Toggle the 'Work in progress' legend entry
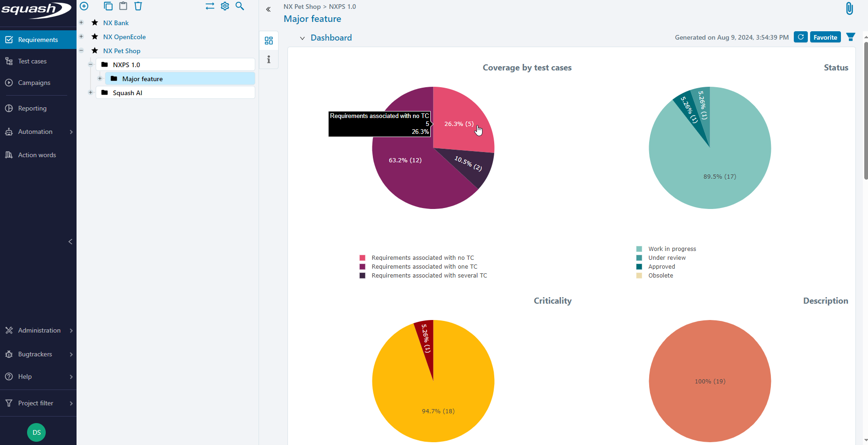The height and width of the screenshot is (445, 868). coord(672,249)
